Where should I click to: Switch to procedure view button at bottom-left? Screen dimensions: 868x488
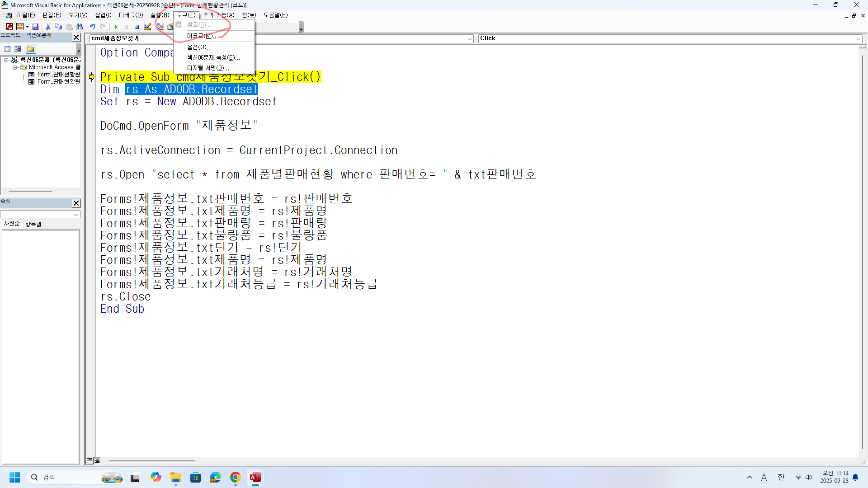point(90,460)
